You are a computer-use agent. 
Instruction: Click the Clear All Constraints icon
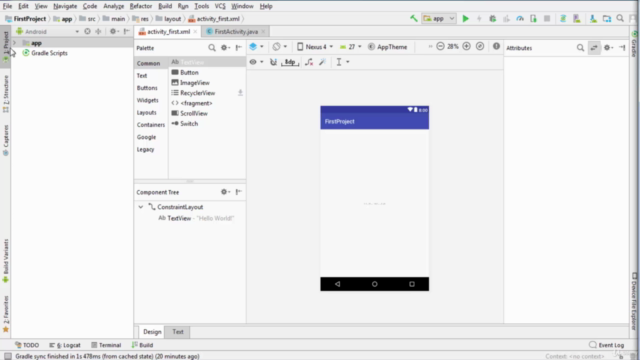pos(309,62)
